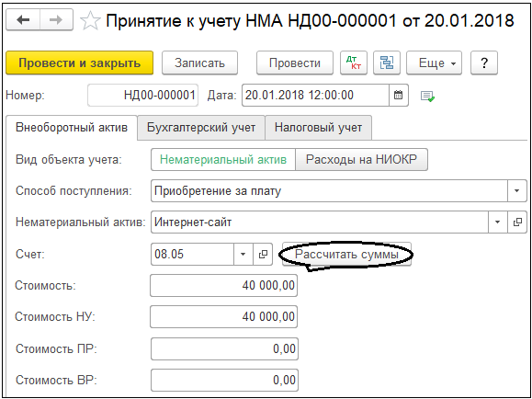Switch to Налоговый учет tab
Screen dimensions: 532x399
coord(318,128)
